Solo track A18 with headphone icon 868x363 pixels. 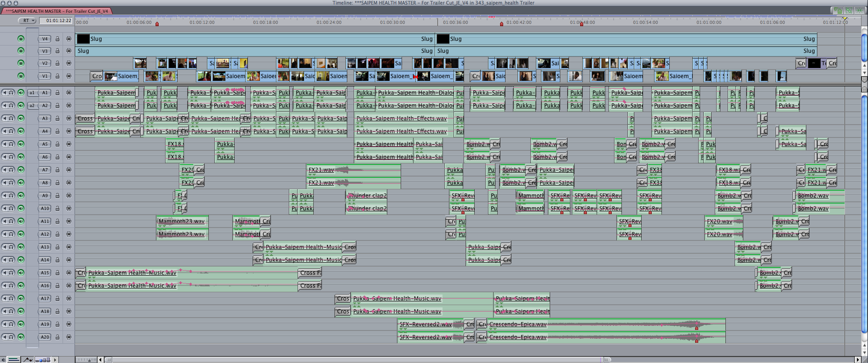click(x=11, y=312)
